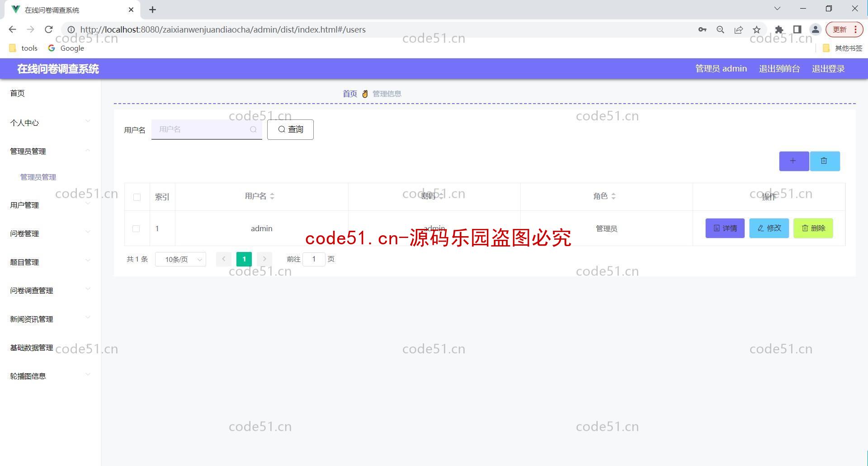868x466 pixels.
Task: Reload the page
Action: click(49, 29)
